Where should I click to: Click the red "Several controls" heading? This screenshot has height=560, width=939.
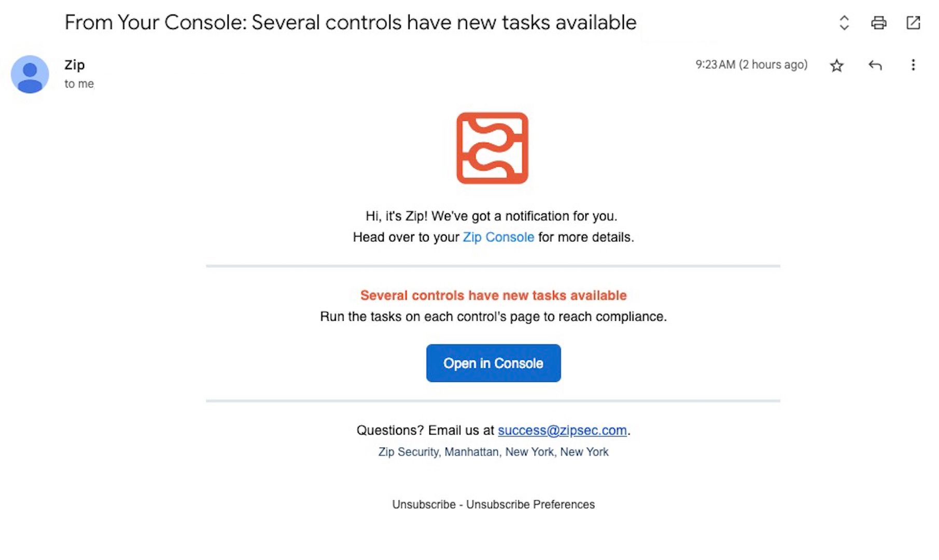[x=493, y=295]
